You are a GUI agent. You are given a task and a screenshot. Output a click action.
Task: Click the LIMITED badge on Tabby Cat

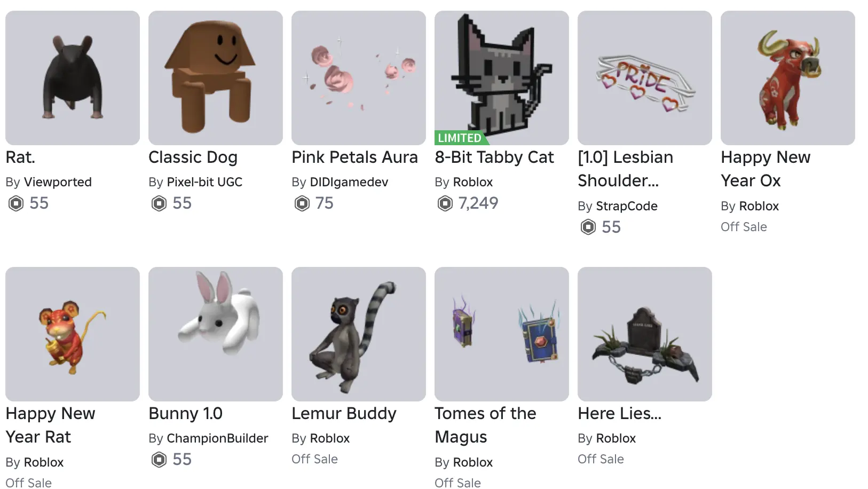pos(460,138)
